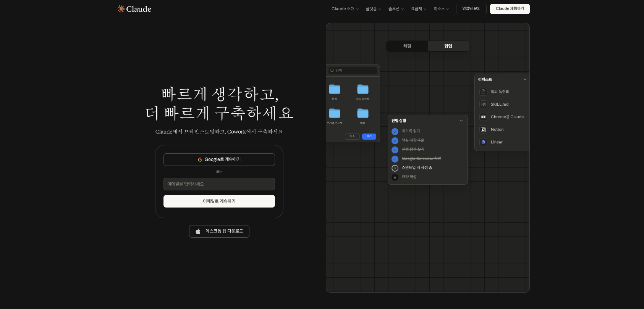Select the Notion icon in context panel
The width and height of the screenshot is (644, 309).
pos(483,130)
